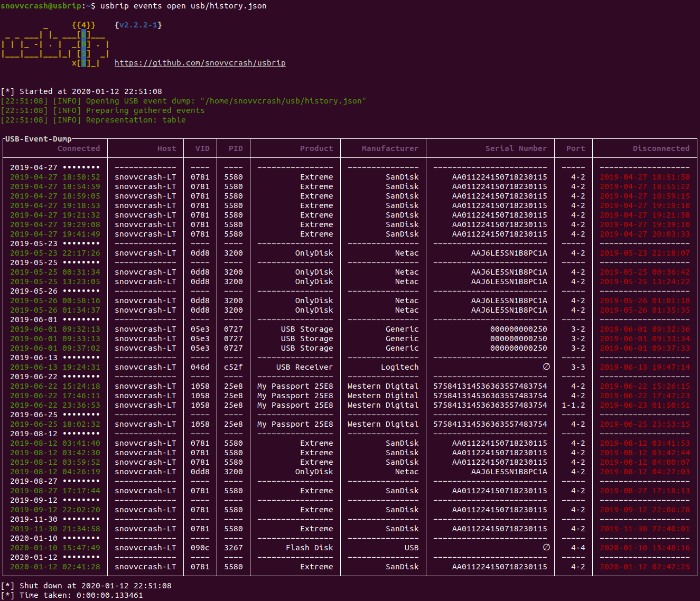This screenshot has height=601, width=700.
Task: Click the Time taken status line
Action: (x=72, y=595)
